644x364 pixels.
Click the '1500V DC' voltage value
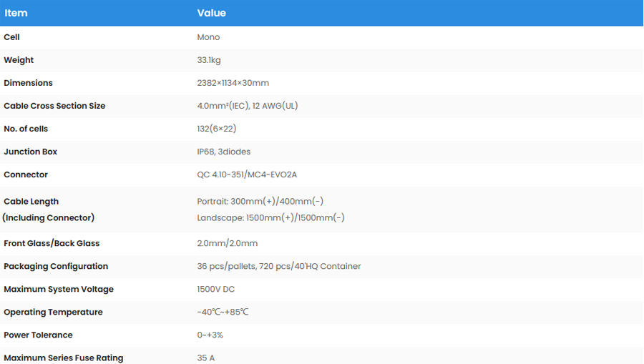point(215,289)
